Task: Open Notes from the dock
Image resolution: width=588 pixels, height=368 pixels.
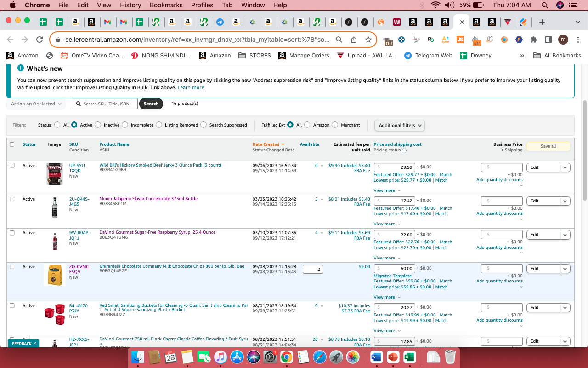Action: coord(187,357)
